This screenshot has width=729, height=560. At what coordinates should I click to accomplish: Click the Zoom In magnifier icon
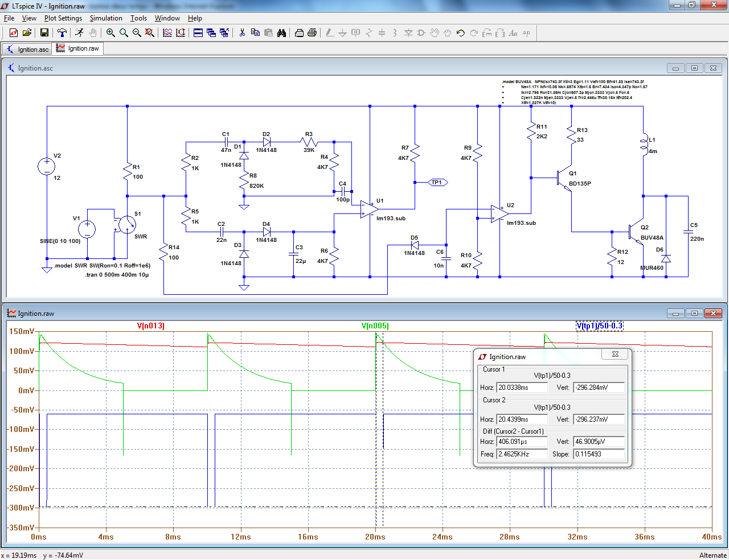(x=110, y=33)
